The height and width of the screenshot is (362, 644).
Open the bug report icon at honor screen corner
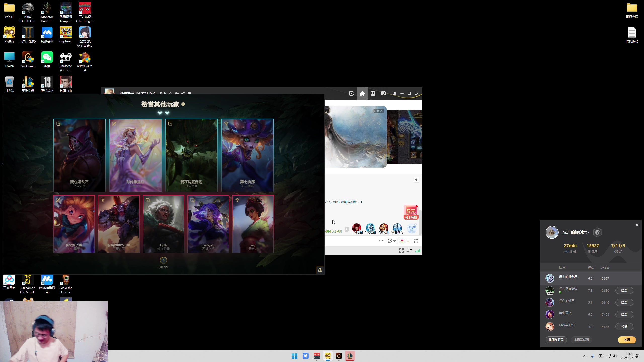pyautogui.click(x=320, y=270)
